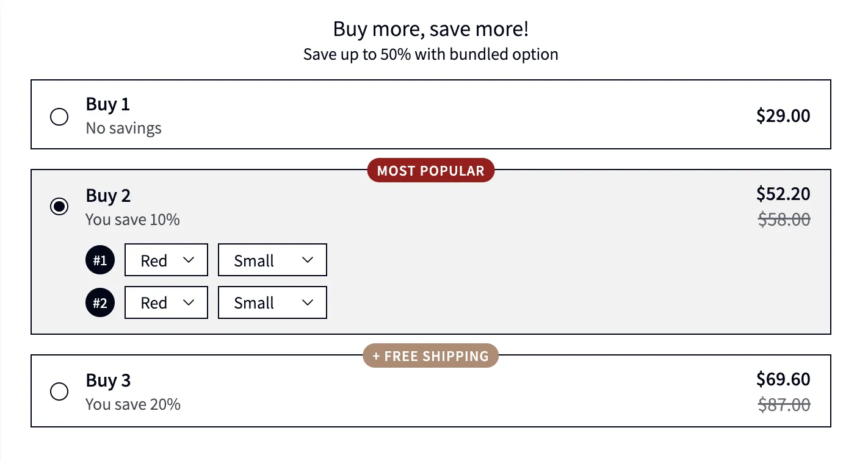Click the + FREE SHIPPING badge
The height and width of the screenshot is (461, 868).
click(430, 356)
